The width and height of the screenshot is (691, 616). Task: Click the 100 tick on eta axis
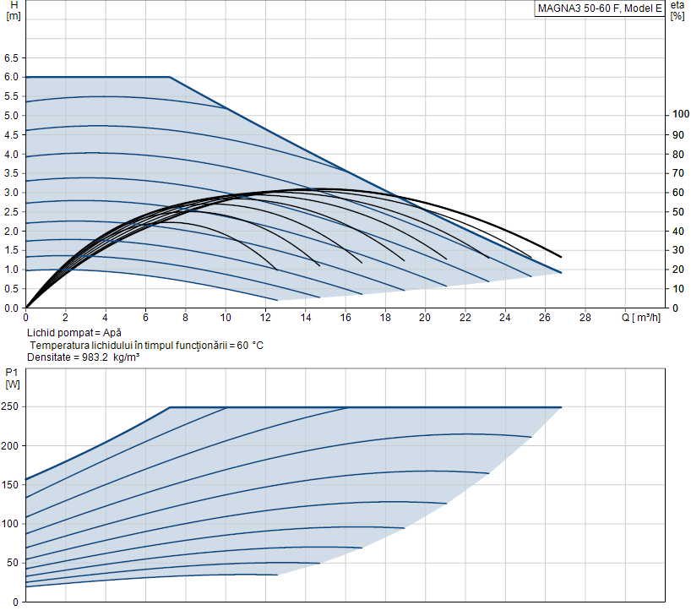pyautogui.click(x=678, y=115)
